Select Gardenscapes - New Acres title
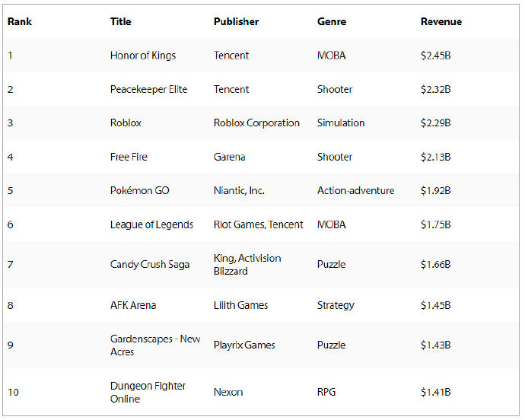525x420 pixels. coord(155,345)
